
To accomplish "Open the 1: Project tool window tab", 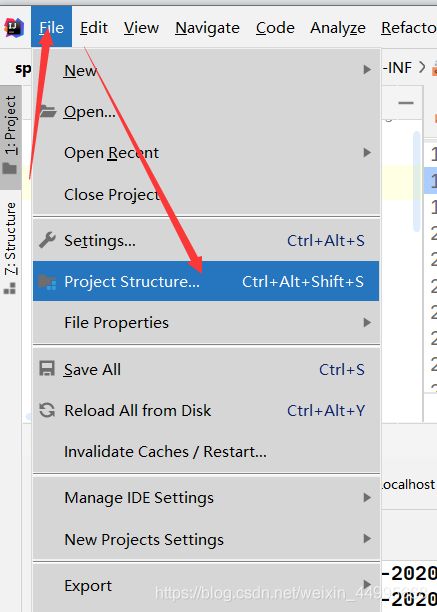I will (x=11, y=137).
